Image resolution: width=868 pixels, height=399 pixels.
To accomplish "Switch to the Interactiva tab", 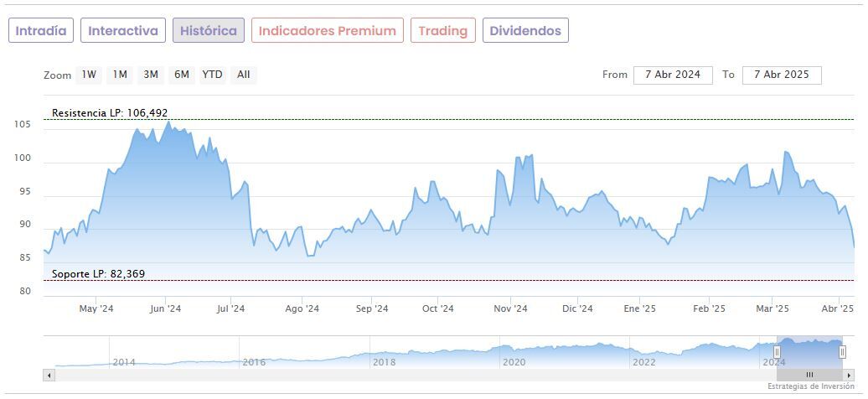I will pyautogui.click(x=123, y=31).
